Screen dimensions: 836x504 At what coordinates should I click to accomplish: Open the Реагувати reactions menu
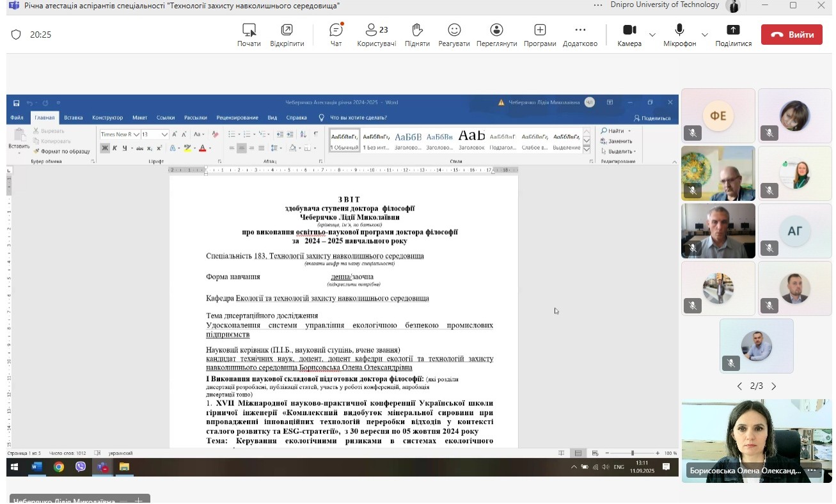tap(454, 35)
